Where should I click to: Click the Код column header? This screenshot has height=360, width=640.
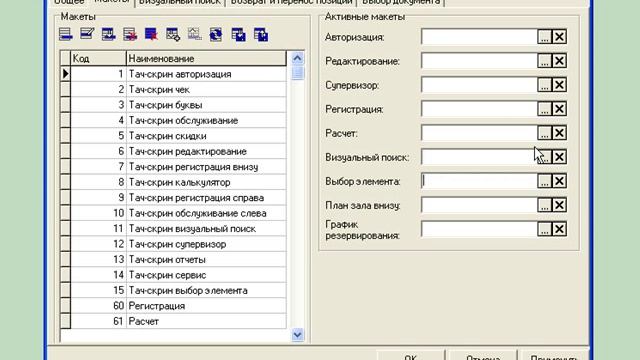click(x=98, y=58)
